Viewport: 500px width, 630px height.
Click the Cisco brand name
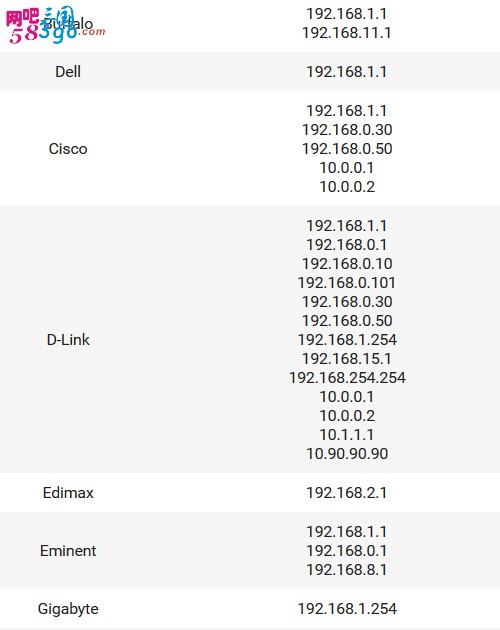click(x=68, y=149)
